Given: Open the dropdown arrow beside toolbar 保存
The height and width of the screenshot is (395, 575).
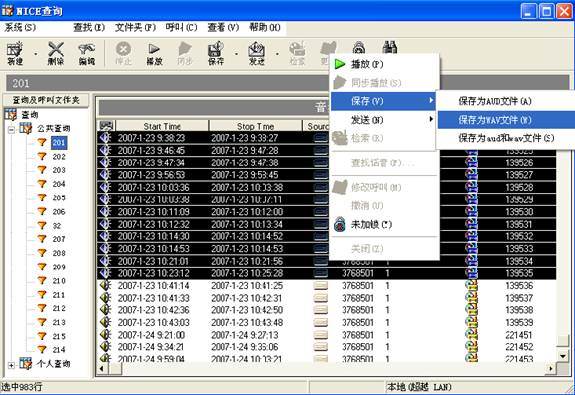Looking at the screenshot, I should [x=236, y=54].
